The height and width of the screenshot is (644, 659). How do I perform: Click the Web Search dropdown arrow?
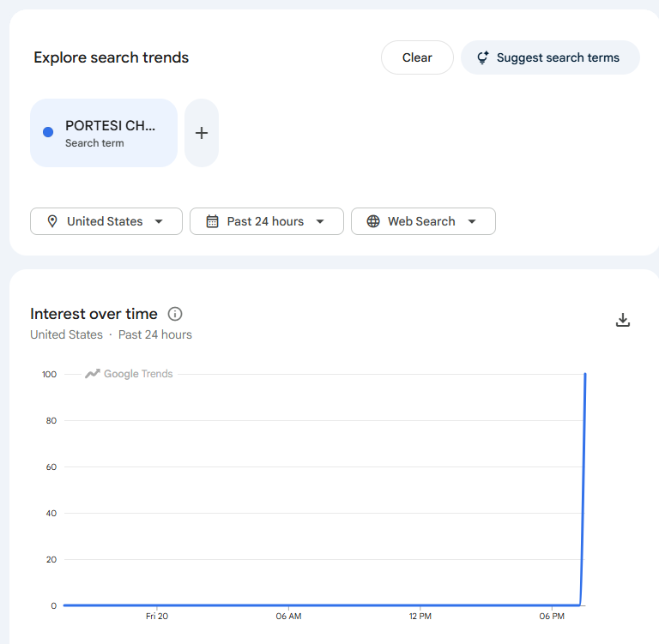click(x=472, y=222)
